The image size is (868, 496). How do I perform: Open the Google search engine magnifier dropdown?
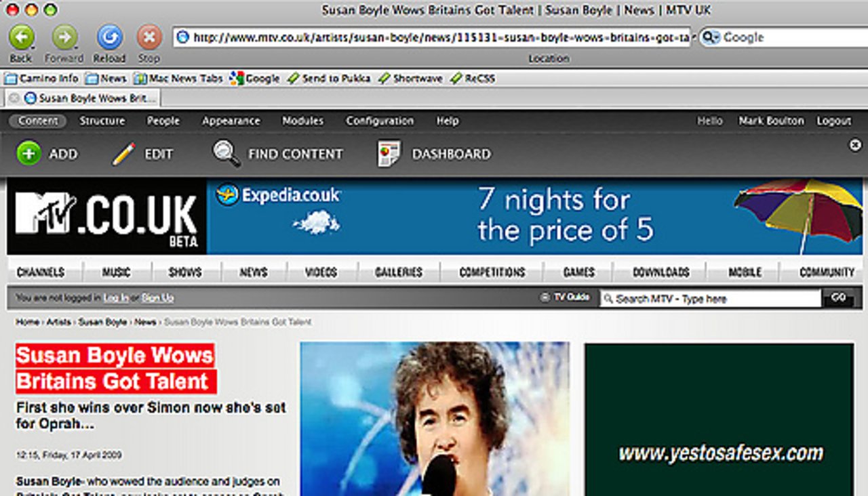pos(710,37)
